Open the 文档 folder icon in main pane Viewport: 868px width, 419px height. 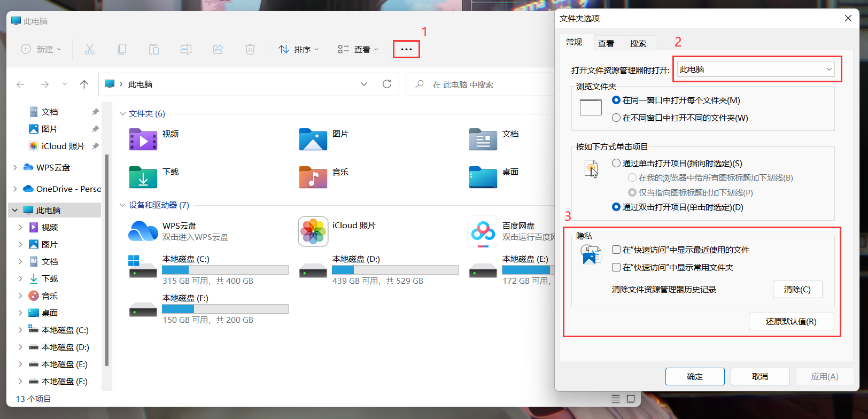coord(483,139)
